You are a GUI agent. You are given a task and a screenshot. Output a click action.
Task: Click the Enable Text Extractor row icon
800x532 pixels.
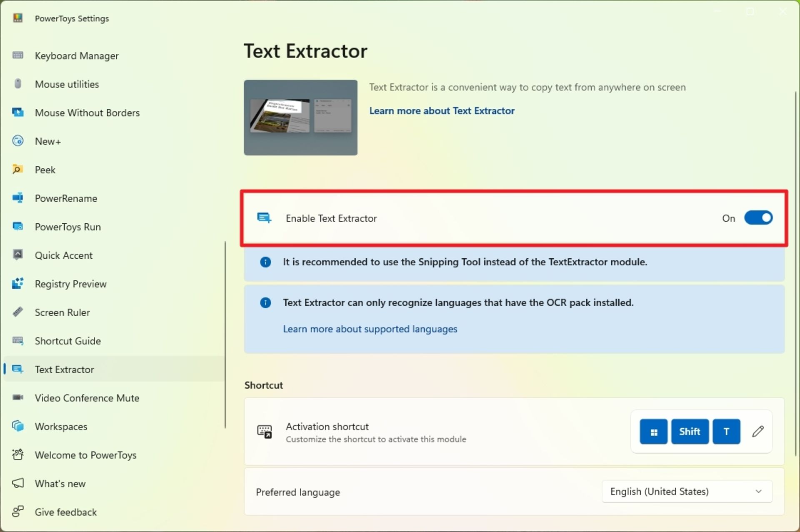click(x=264, y=218)
